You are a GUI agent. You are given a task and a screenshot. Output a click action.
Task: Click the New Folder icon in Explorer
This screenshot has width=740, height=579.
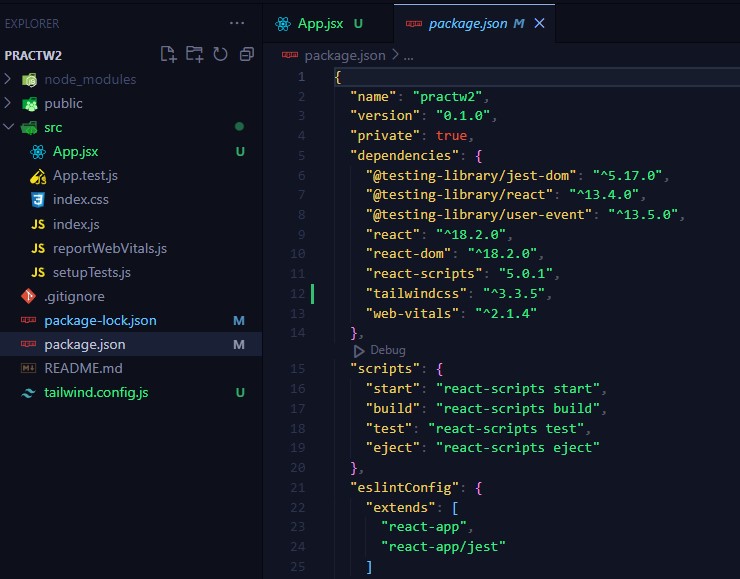194,55
